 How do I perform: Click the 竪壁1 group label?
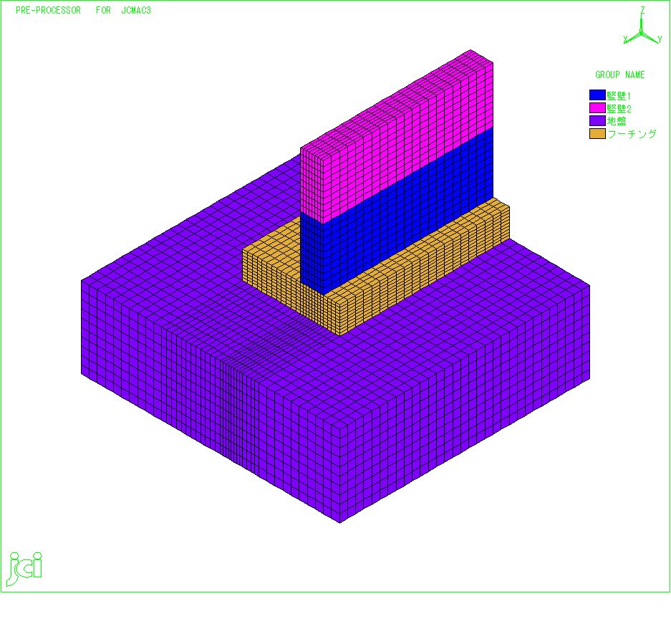point(619,96)
